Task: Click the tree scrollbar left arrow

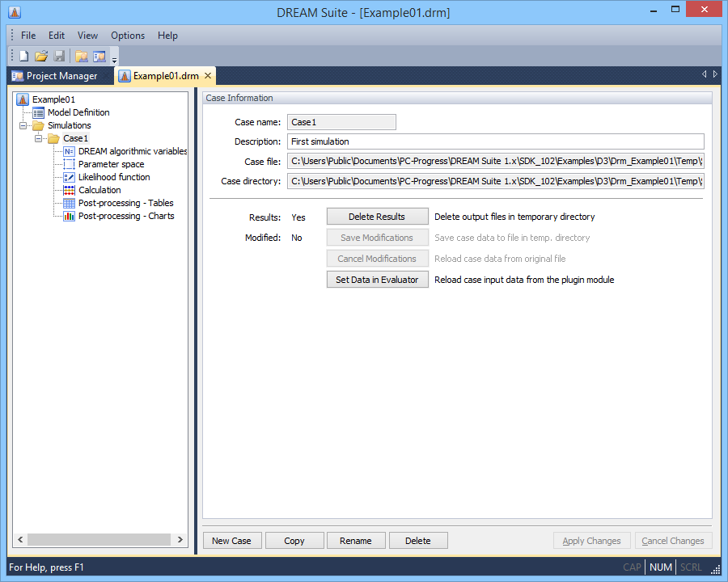Action: tap(20, 539)
